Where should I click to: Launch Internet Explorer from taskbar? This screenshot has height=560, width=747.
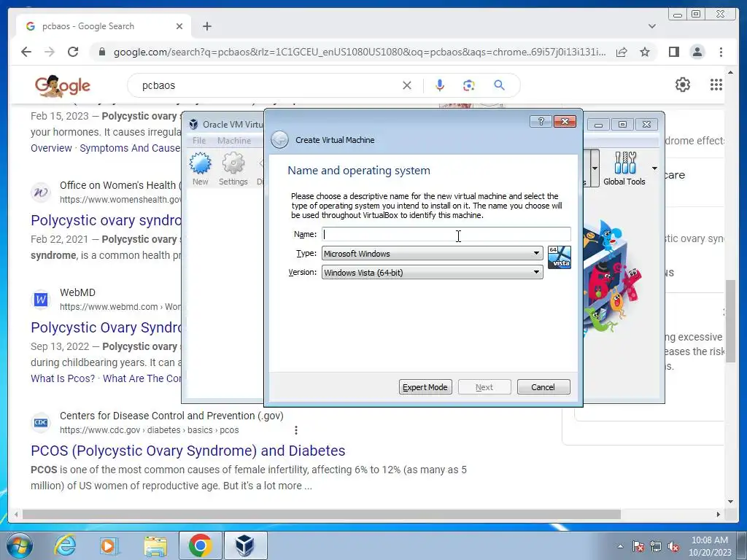(64, 545)
